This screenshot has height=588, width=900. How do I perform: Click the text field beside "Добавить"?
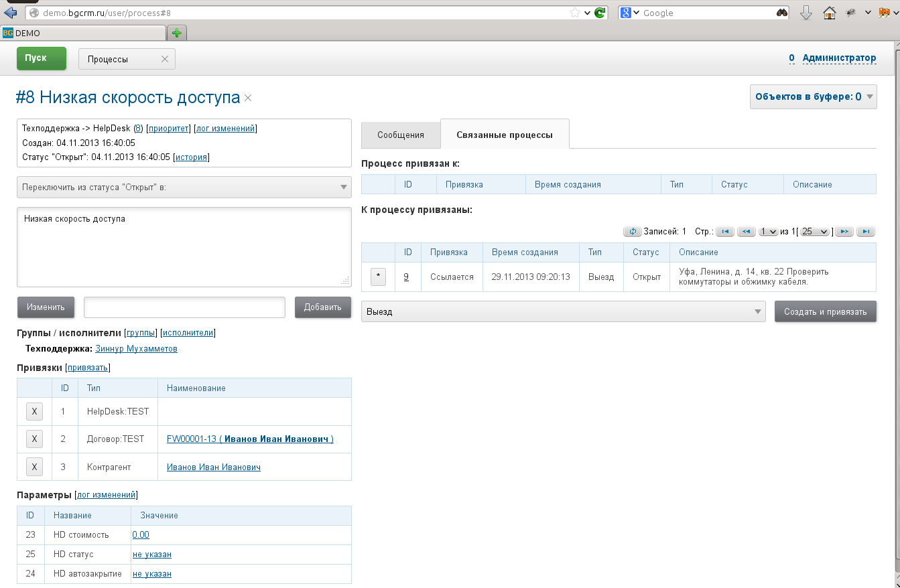tap(184, 307)
